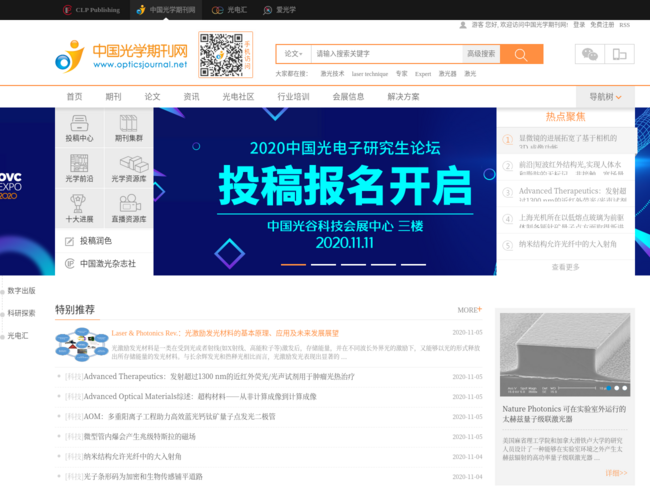This screenshot has width=650, height=500.
Task: Open Laser & Photonics Rev. featured article title
Action: point(225,333)
